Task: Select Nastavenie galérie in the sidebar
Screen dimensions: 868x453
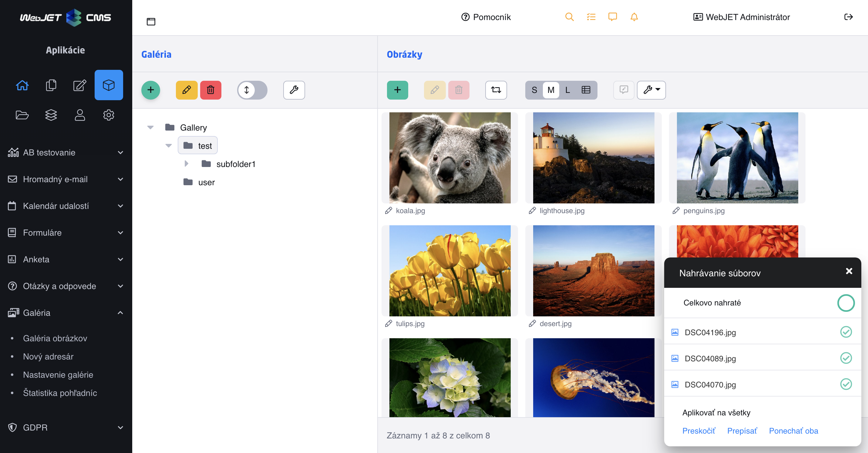Action: tap(58, 374)
